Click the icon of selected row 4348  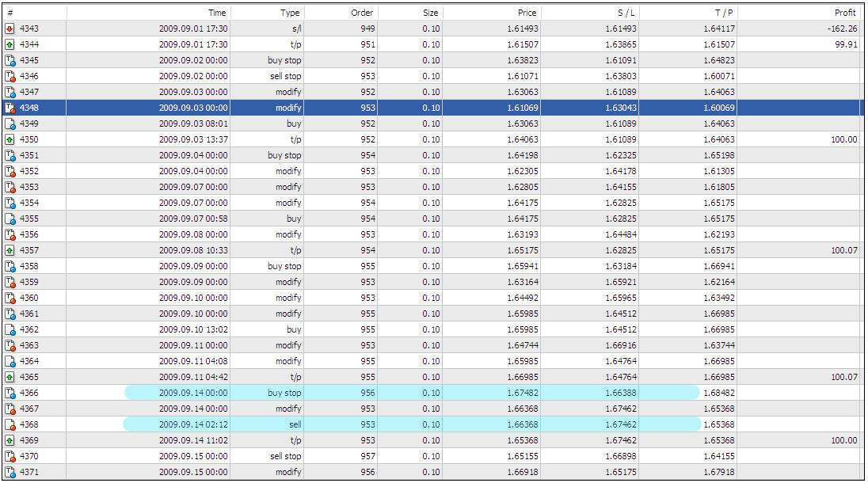pyautogui.click(x=10, y=108)
